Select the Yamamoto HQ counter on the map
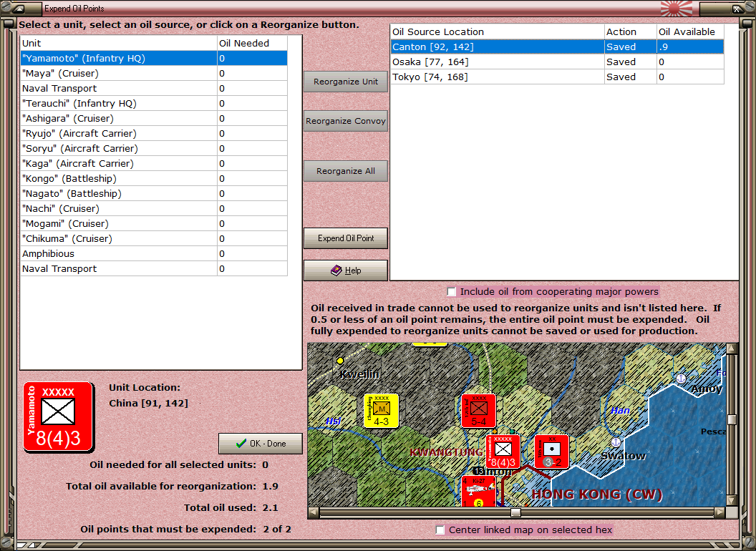Viewport: 756px width, 551px height. [503, 452]
